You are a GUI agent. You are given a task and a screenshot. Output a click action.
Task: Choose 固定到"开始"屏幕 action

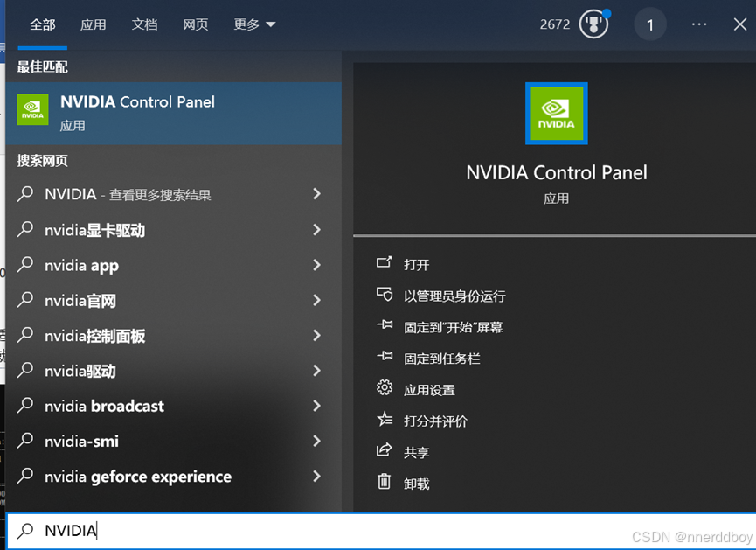tap(454, 327)
